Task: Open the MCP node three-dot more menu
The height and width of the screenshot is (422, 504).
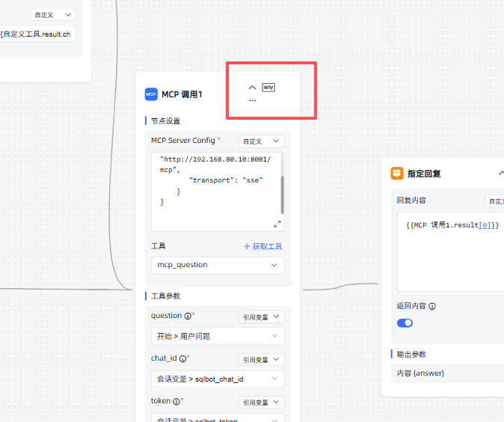Action: pos(252,100)
